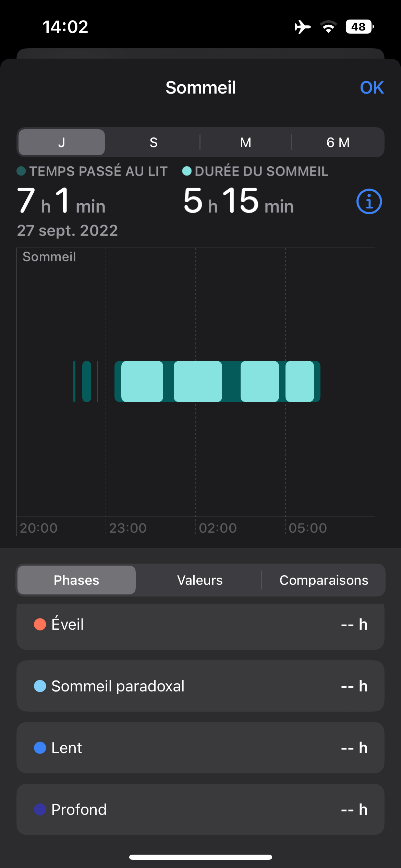Tap the Wi-Fi status icon
The height and width of the screenshot is (868, 401).
click(x=328, y=27)
